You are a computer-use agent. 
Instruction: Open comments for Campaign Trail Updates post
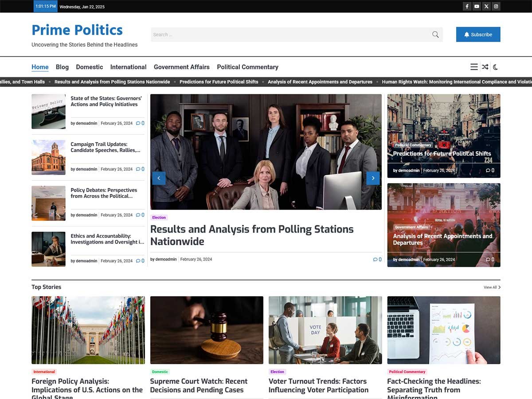(140, 169)
